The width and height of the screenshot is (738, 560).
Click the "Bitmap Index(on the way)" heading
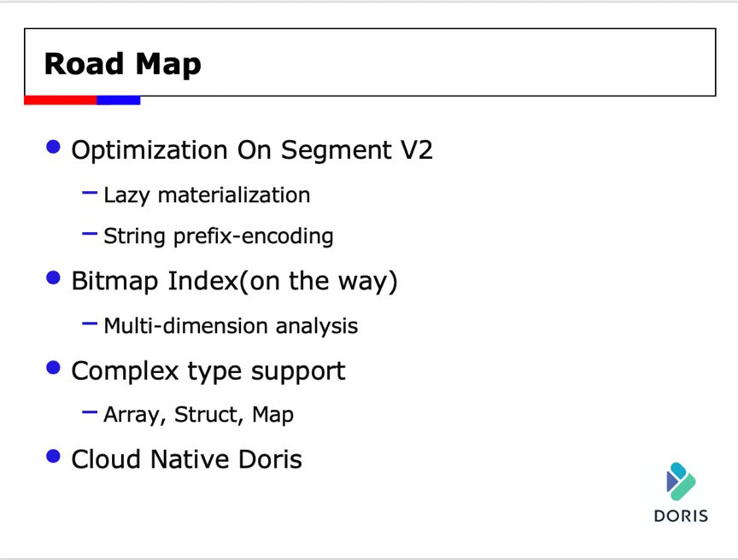(234, 281)
